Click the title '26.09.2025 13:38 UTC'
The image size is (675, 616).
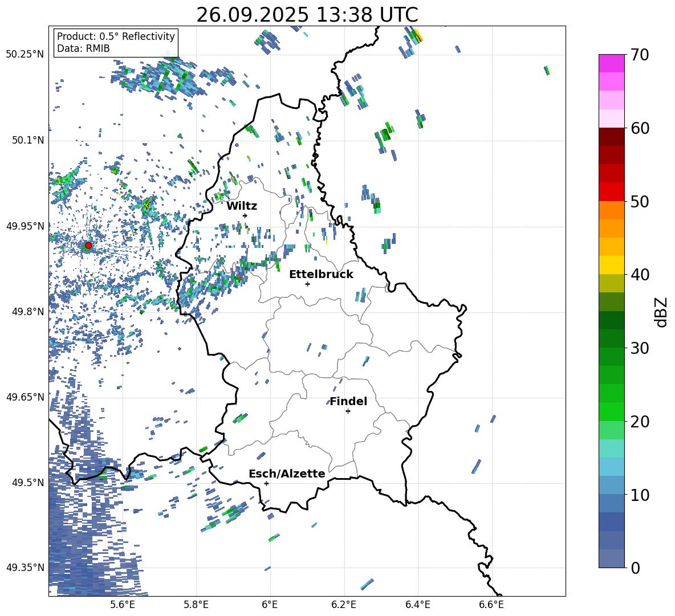click(x=307, y=15)
